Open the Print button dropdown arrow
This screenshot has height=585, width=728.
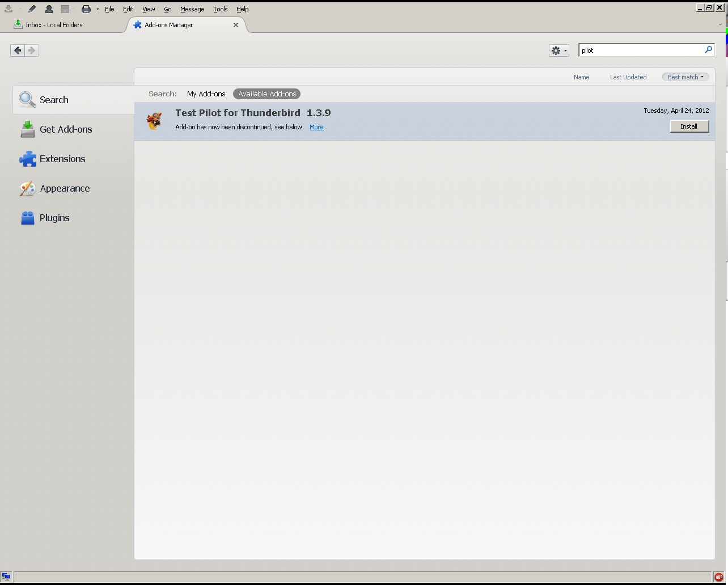[98, 9]
